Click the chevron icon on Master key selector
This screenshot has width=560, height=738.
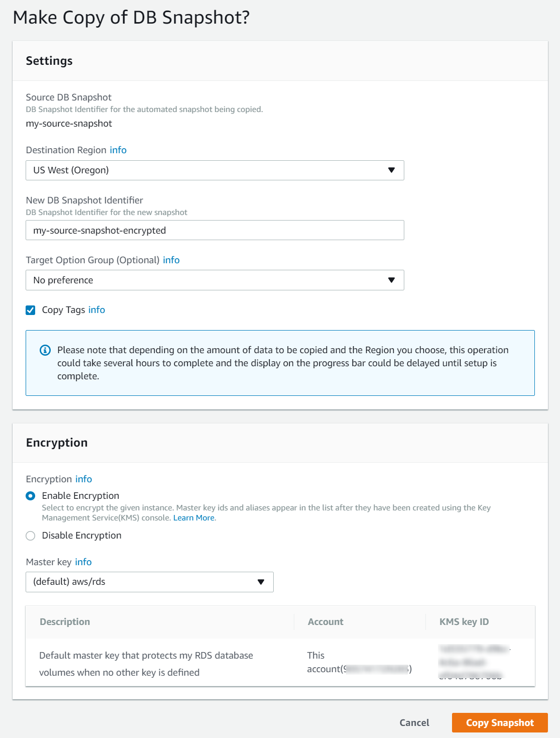[261, 582]
